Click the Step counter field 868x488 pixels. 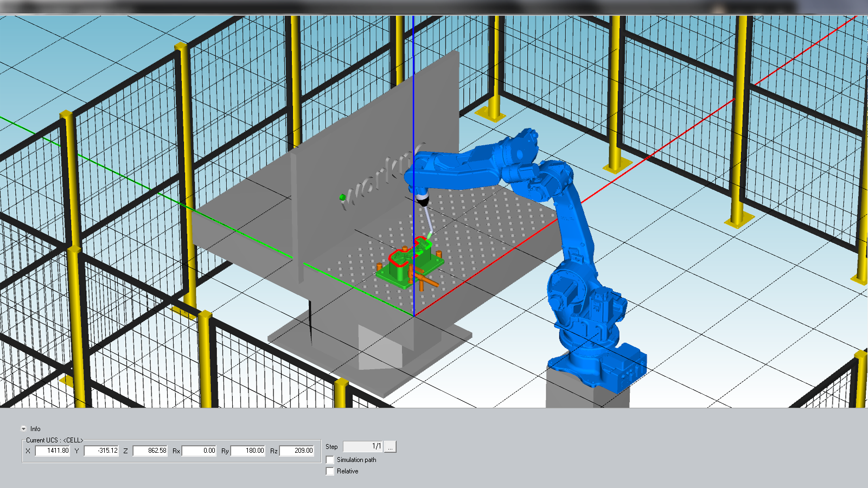pyautogui.click(x=363, y=446)
